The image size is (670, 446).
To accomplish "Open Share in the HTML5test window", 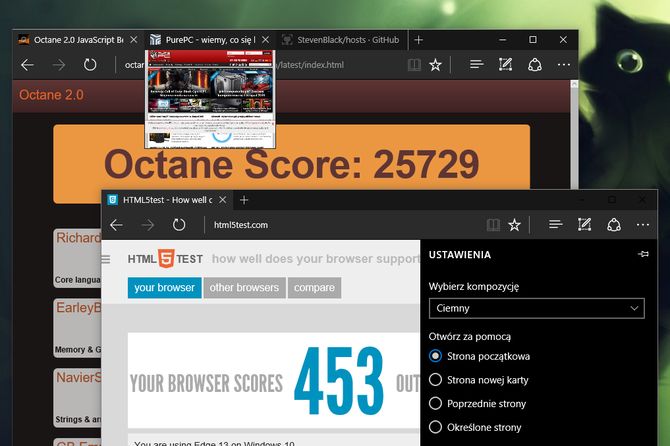I will click(x=614, y=224).
